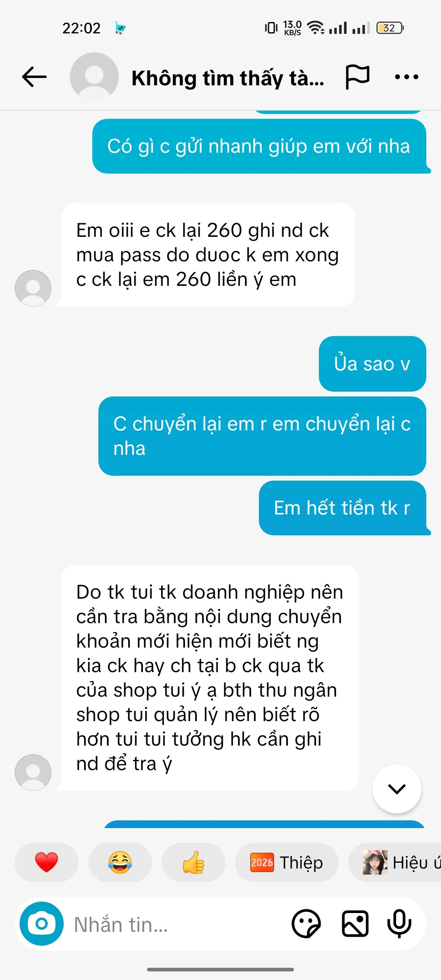441x980 pixels.
Task: Send the laughing-crying emoji reaction
Action: (x=120, y=862)
